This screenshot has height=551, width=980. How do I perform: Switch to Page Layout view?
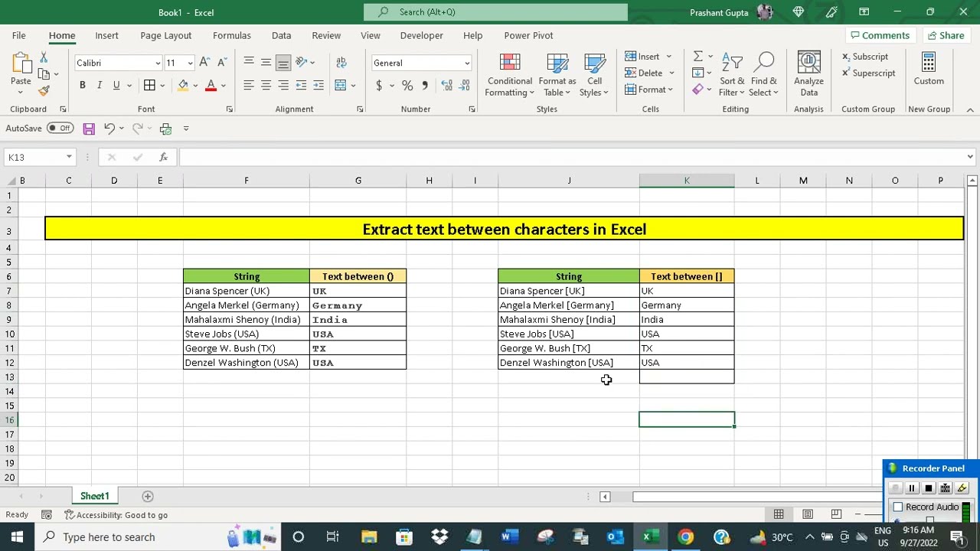807,514
